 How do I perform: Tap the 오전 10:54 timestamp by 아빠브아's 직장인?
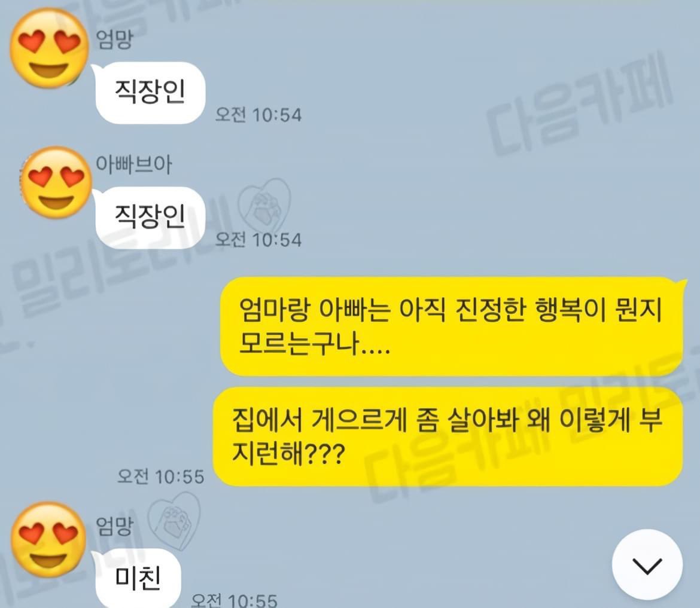[258, 240]
